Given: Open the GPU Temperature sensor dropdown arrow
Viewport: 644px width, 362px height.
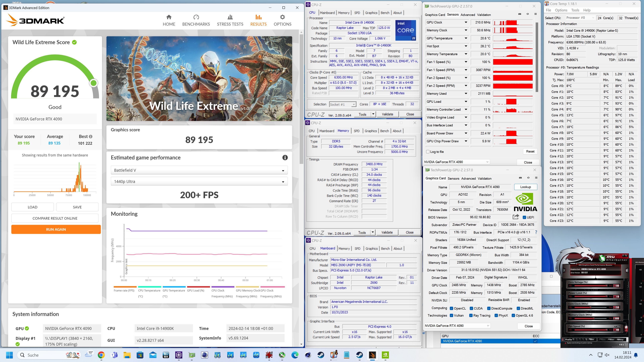Looking at the screenshot, I should click(466, 38).
